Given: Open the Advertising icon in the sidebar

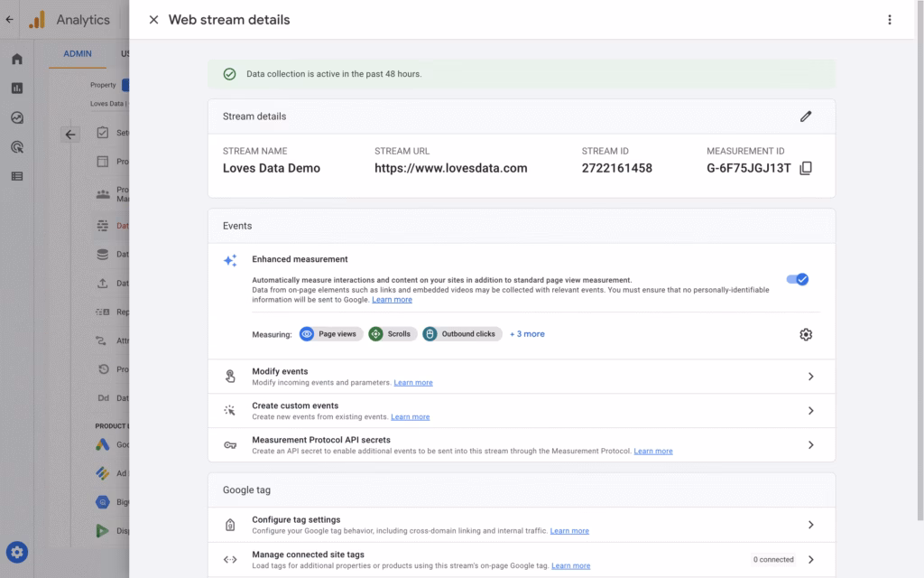Looking at the screenshot, I should coord(17,146).
